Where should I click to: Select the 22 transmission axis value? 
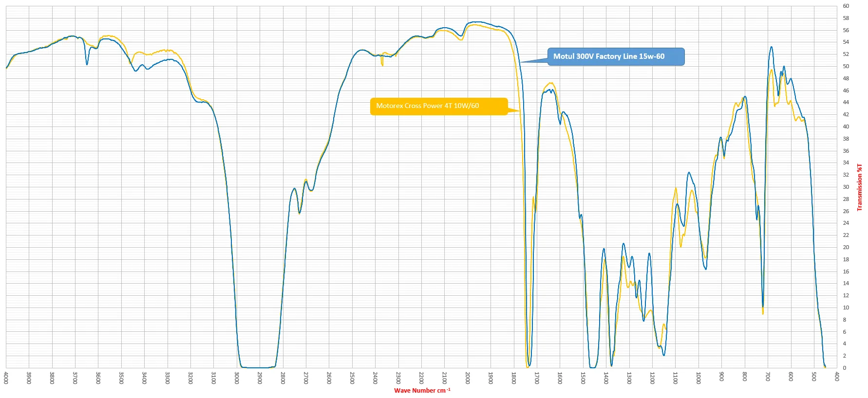click(x=846, y=235)
